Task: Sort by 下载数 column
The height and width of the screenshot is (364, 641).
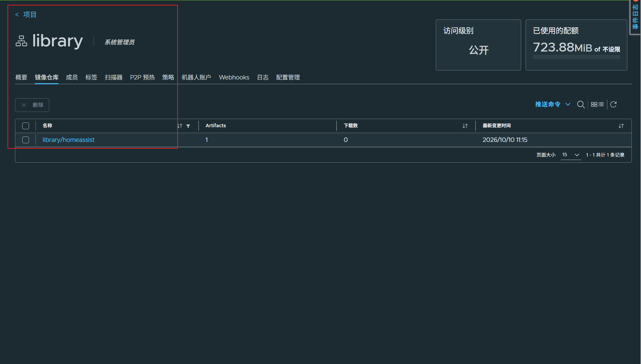Action: coord(465,126)
